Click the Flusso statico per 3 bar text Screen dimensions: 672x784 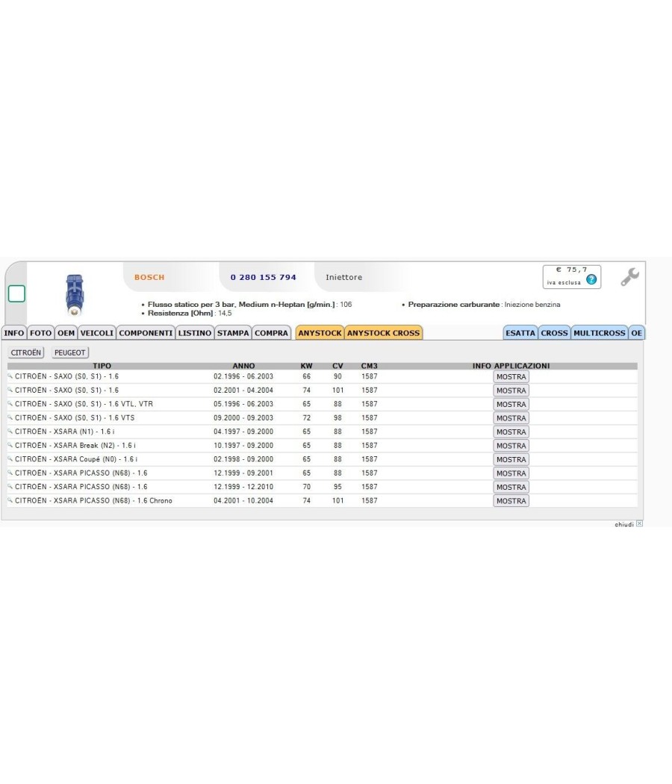(x=249, y=304)
